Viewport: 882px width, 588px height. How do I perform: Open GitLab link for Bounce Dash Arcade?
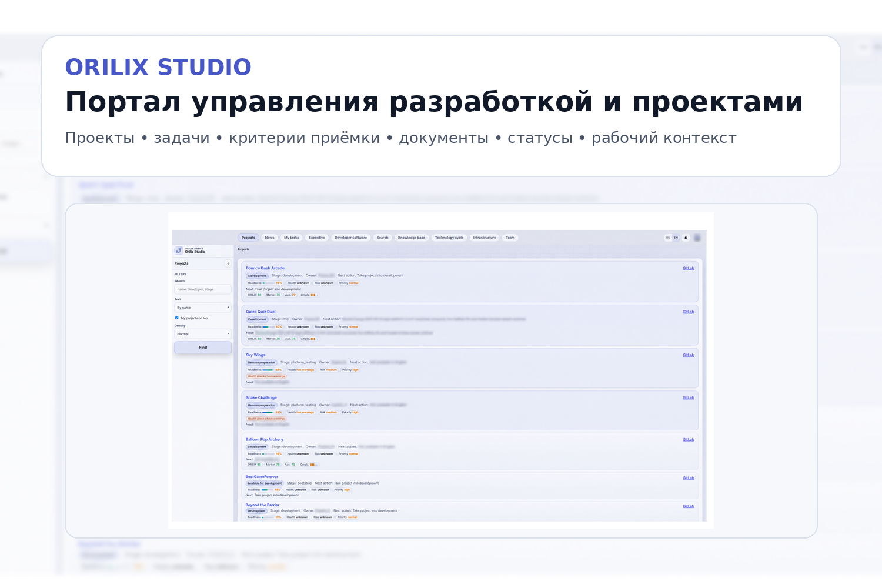pos(689,268)
